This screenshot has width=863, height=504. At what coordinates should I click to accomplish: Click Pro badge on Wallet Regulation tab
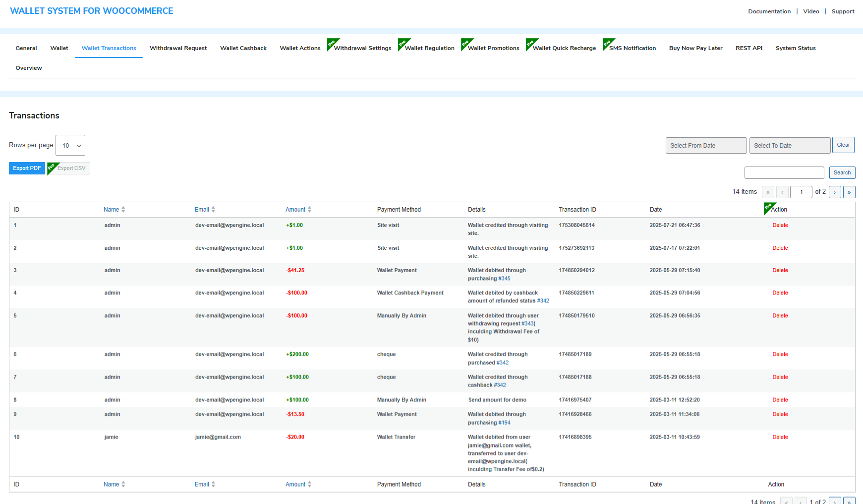click(x=403, y=44)
